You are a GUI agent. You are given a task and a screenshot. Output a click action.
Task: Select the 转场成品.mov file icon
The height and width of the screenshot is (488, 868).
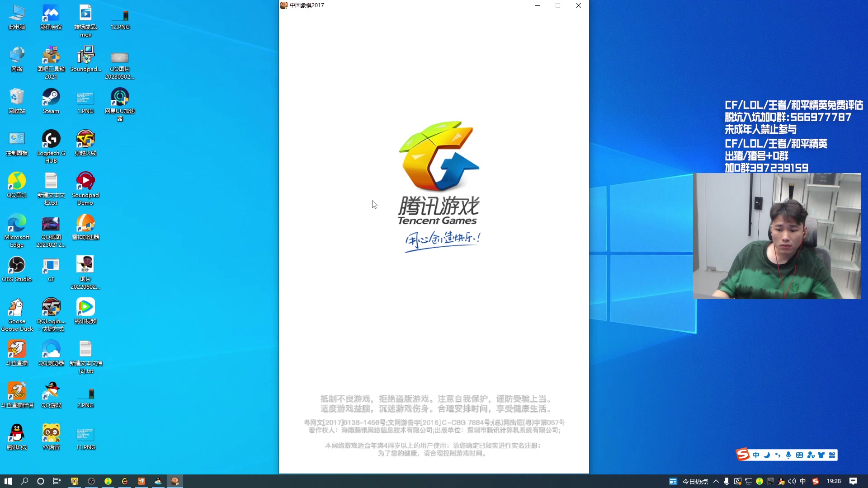[85, 21]
